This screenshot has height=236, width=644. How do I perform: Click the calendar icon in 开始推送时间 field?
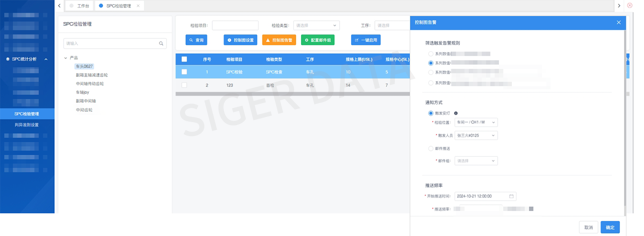[x=511, y=196]
